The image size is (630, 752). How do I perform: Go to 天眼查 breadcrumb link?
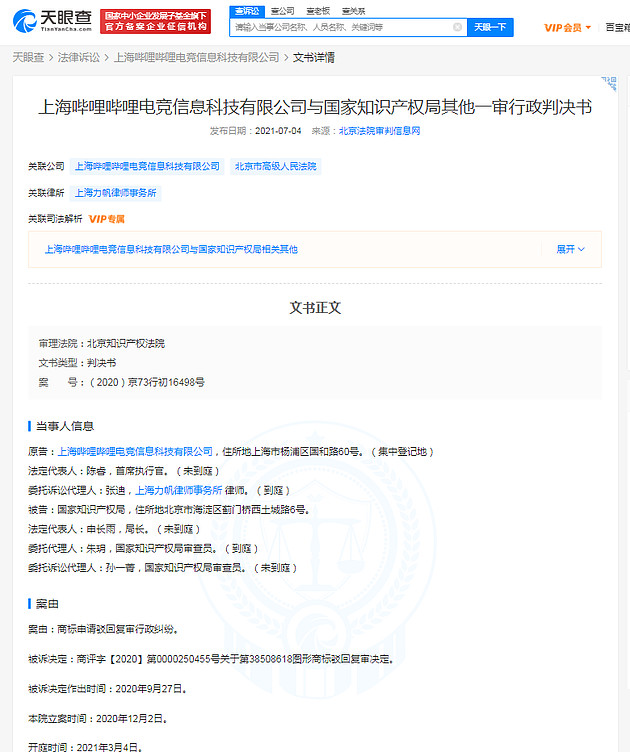[28, 58]
